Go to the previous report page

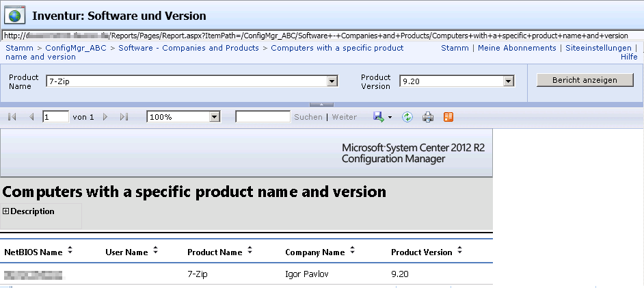pyautogui.click(x=31, y=117)
